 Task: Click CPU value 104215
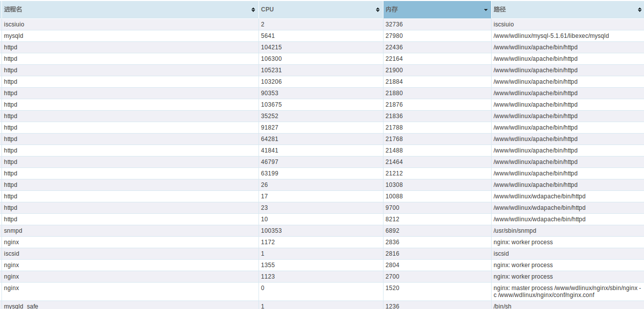(271, 47)
